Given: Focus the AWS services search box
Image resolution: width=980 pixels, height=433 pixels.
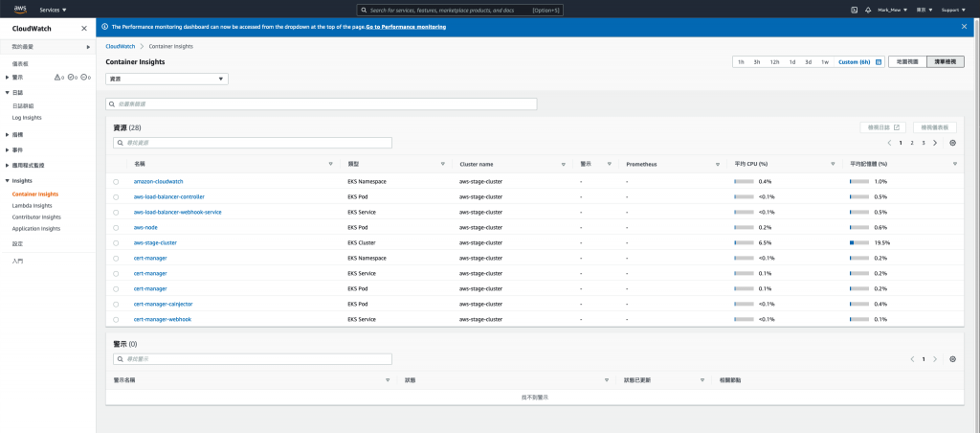Looking at the screenshot, I should point(460,10).
